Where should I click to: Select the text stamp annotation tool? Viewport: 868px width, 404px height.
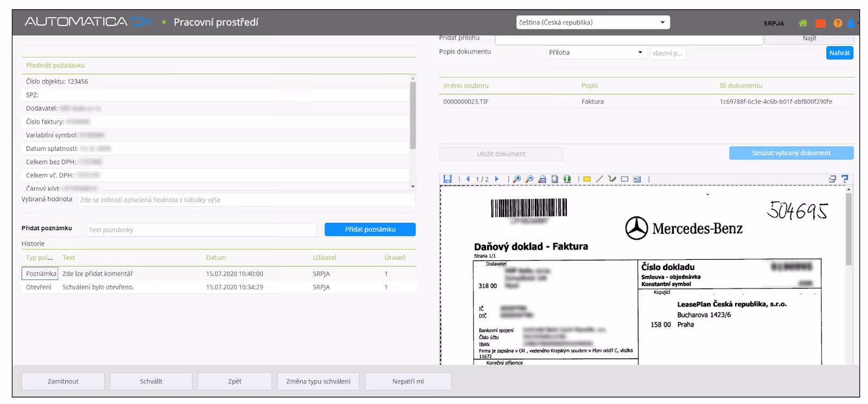[x=637, y=179]
